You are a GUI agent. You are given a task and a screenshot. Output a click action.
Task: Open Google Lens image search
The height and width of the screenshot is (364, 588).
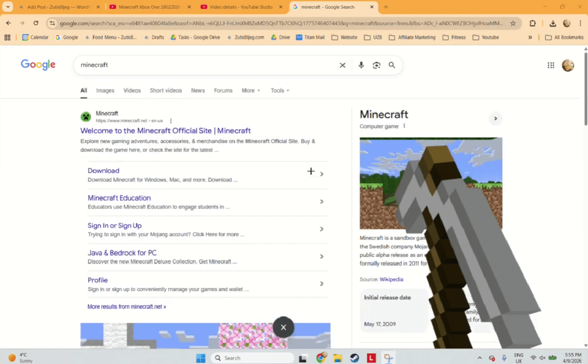pyautogui.click(x=376, y=65)
